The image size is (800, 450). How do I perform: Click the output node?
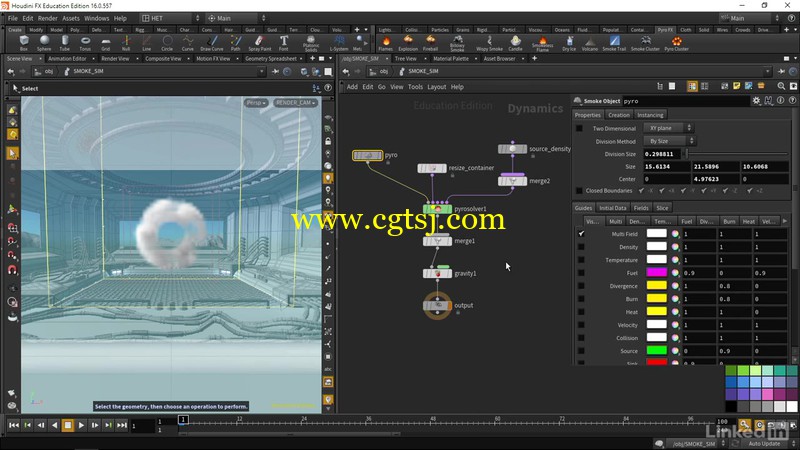(437, 305)
